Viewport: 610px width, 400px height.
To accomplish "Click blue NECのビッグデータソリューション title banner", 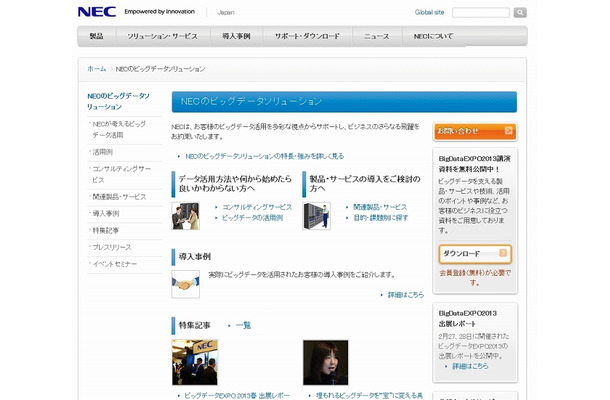I will click(x=344, y=102).
